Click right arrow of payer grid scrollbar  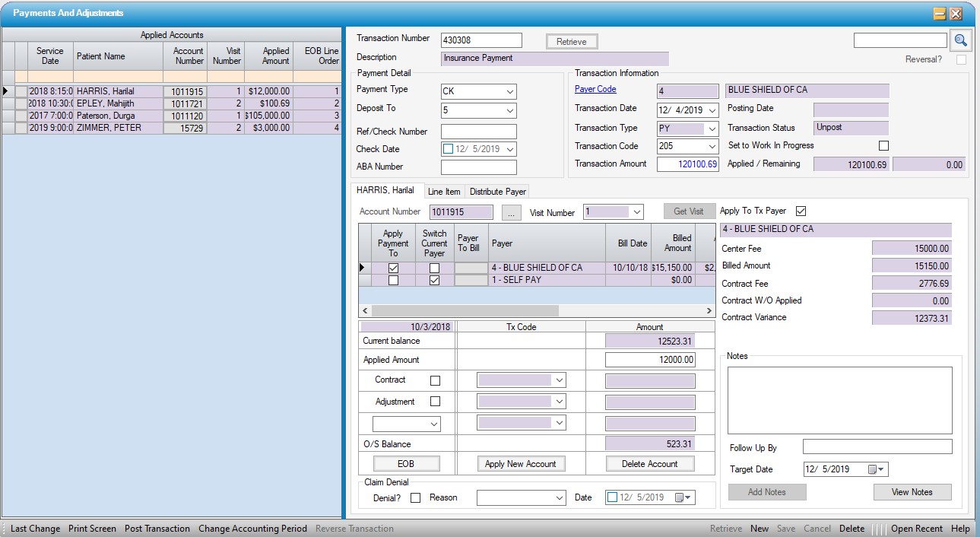(709, 311)
